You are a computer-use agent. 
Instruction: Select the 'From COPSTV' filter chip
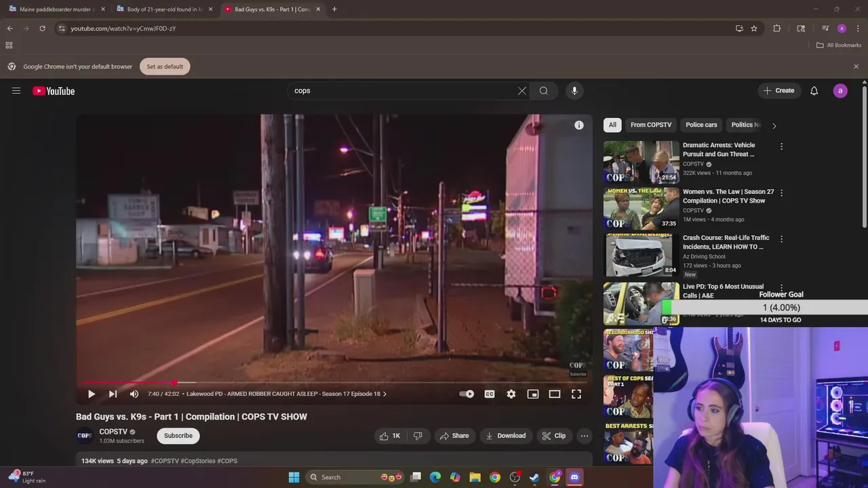click(x=651, y=125)
